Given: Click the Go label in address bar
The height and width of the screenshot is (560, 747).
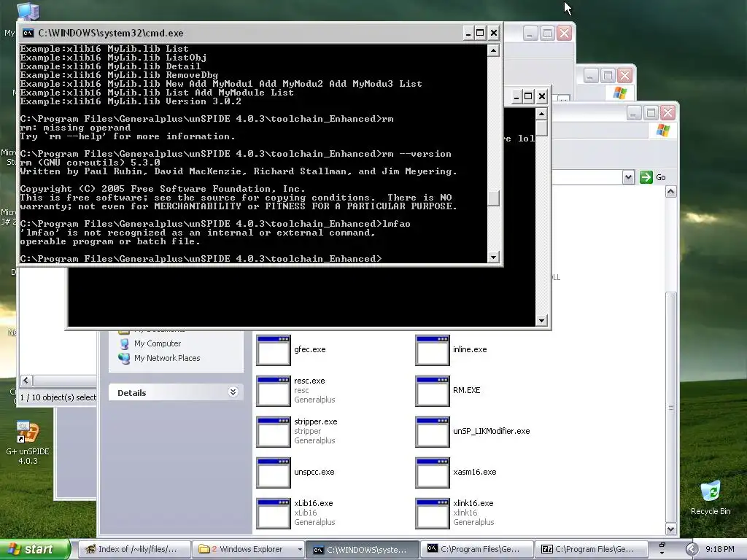Looking at the screenshot, I should coord(661,177).
